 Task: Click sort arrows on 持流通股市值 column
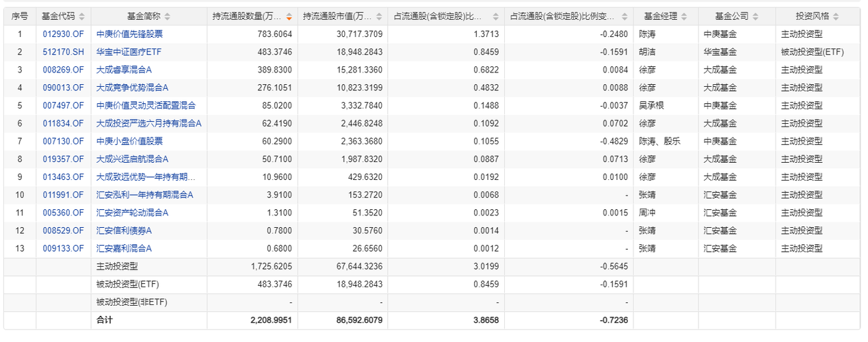coord(380,16)
